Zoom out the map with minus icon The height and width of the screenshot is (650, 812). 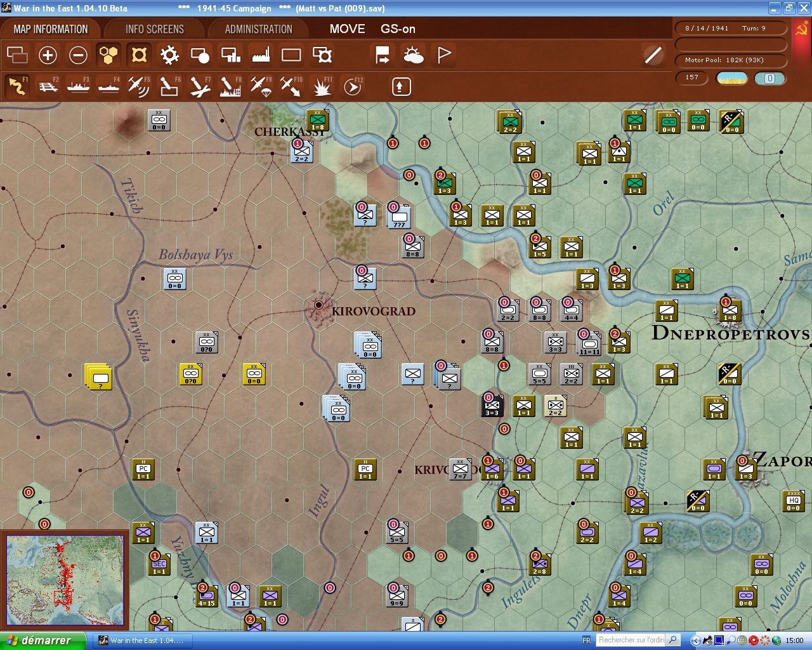coord(78,55)
